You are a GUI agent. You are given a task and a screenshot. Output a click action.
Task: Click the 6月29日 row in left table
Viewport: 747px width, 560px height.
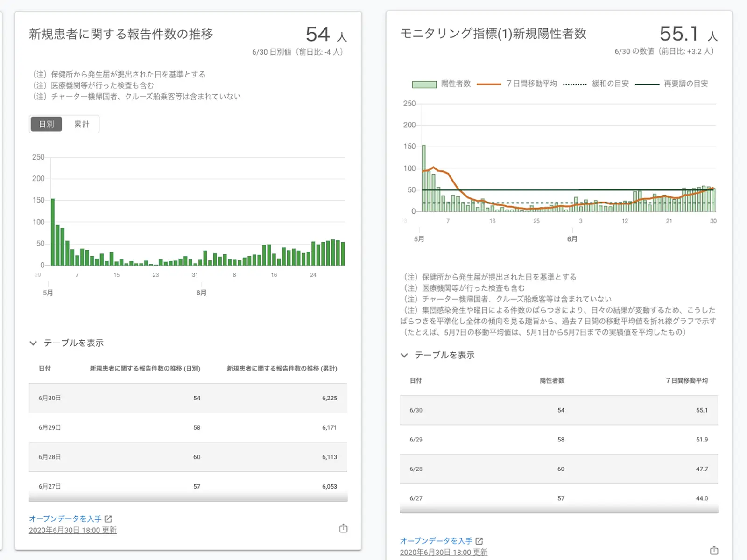188,427
